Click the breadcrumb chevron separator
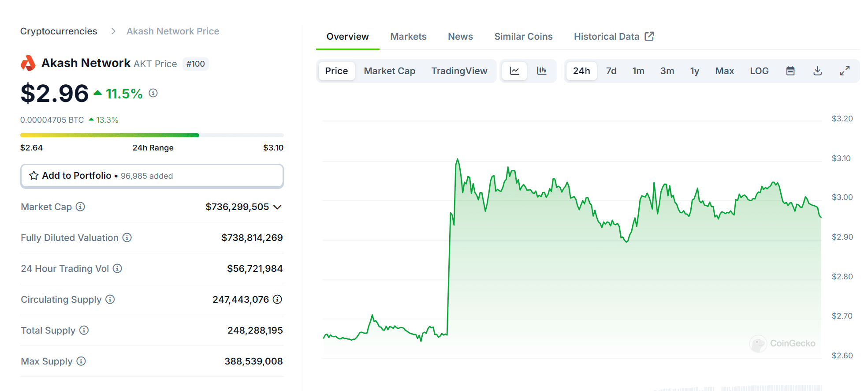The image size is (868, 391). [x=113, y=31]
